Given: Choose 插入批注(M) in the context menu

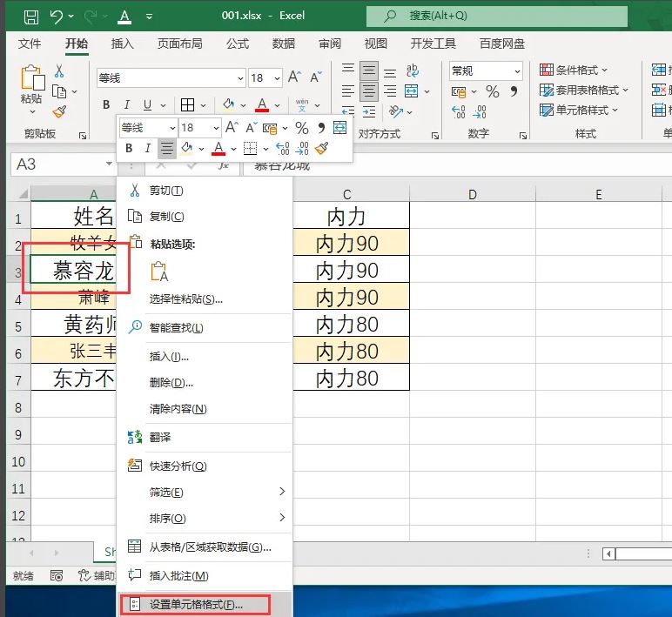Looking at the screenshot, I should (x=205, y=575).
